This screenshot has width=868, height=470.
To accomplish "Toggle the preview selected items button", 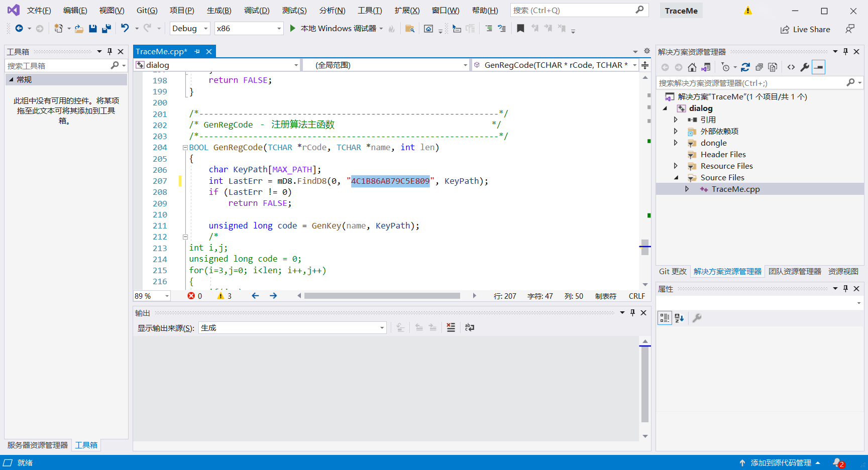I will click(819, 67).
